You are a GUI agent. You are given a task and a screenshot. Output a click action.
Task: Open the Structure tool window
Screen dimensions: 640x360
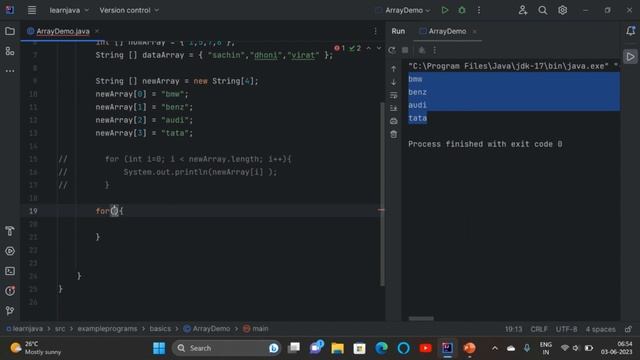click(10, 51)
